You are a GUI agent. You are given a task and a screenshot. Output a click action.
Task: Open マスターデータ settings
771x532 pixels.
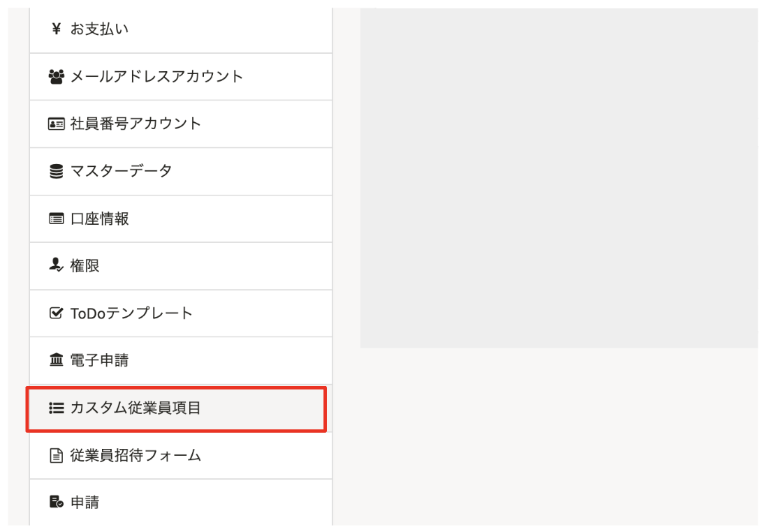(x=121, y=171)
